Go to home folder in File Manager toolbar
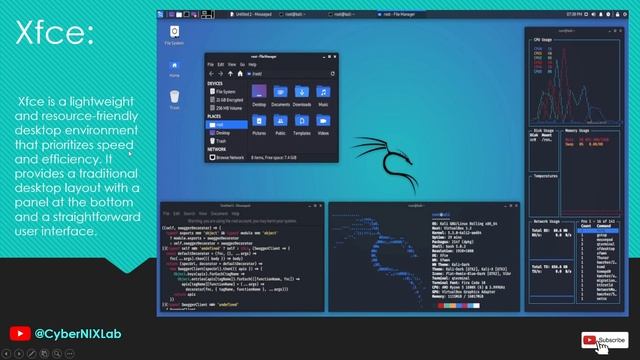 coord(240,74)
